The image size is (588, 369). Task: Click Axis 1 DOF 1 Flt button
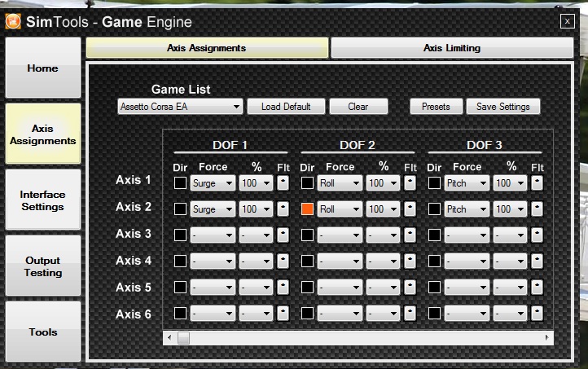tap(283, 183)
